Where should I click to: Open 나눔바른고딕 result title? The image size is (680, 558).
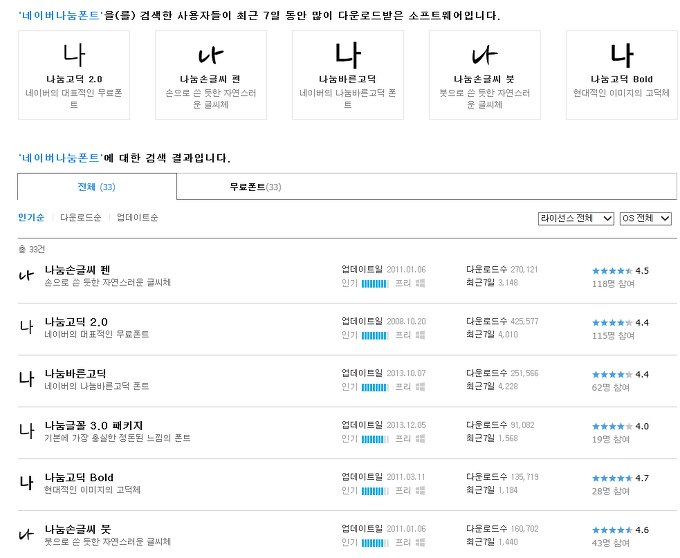pos(75,374)
